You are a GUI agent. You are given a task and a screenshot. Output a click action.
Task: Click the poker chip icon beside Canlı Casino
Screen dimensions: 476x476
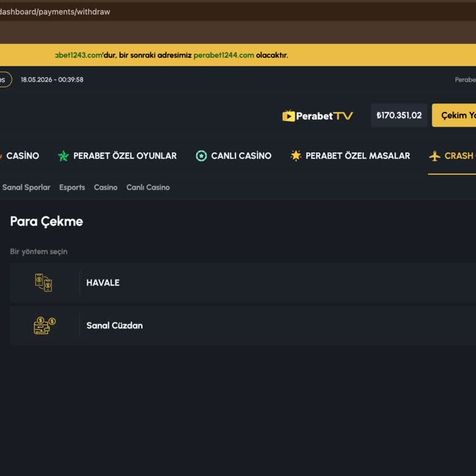click(201, 156)
